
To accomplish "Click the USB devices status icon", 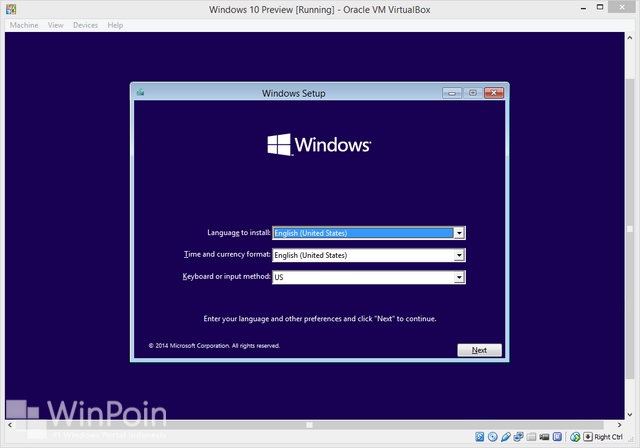I will pos(506,437).
